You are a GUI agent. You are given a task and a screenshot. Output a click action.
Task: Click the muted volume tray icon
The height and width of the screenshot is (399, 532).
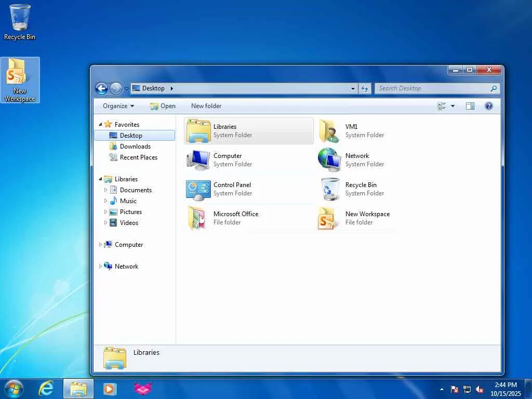pyautogui.click(x=480, y=389)
